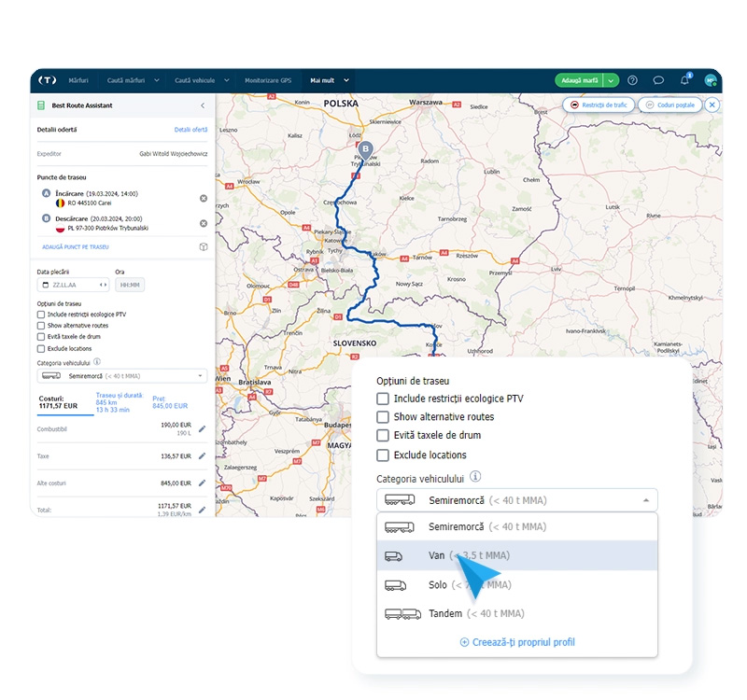Edit Alte costuri with its pencil

[203, 483]
